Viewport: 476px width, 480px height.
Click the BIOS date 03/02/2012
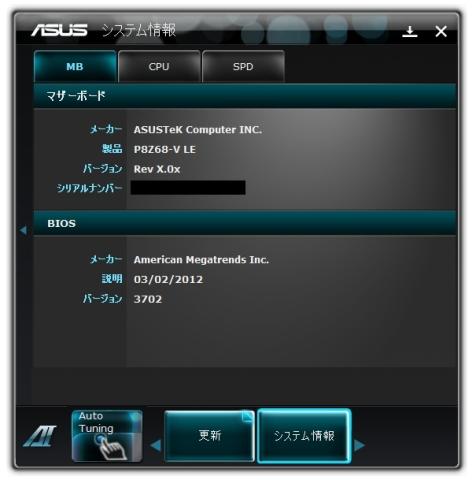coord(168,279)
